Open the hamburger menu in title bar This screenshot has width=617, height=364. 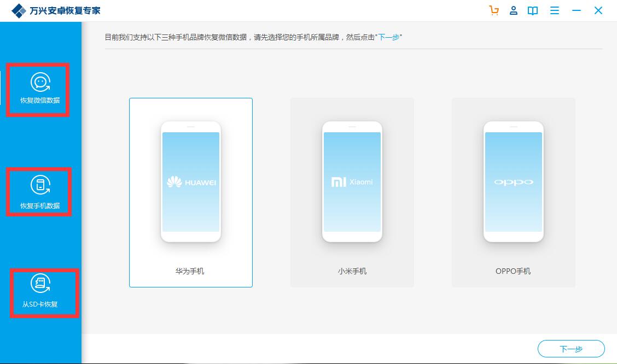coord(555,10)
